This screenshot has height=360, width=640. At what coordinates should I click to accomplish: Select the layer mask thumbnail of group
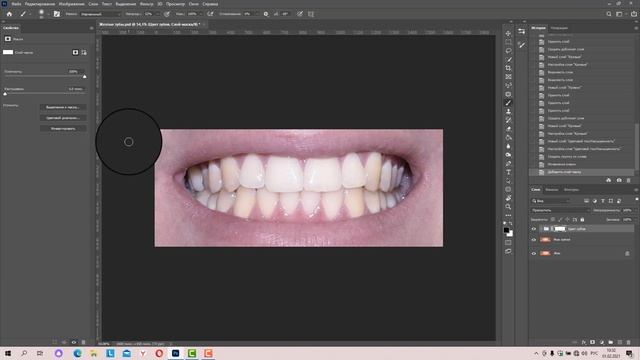coord(560,229)
